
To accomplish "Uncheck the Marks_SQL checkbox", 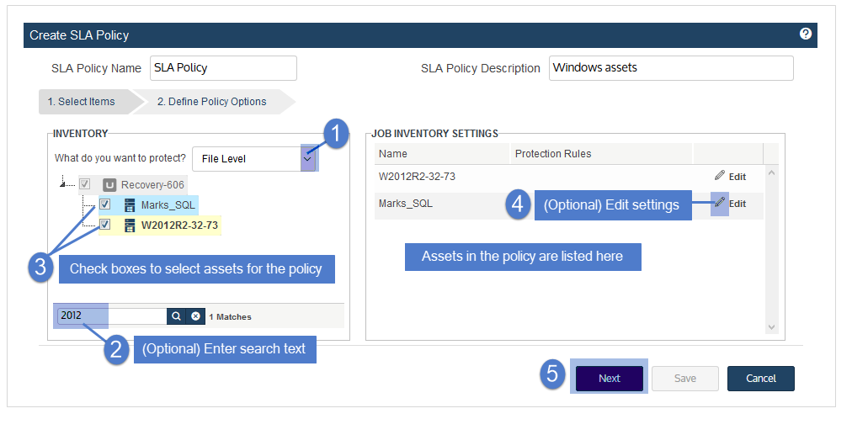I will (x=104, y=204).
